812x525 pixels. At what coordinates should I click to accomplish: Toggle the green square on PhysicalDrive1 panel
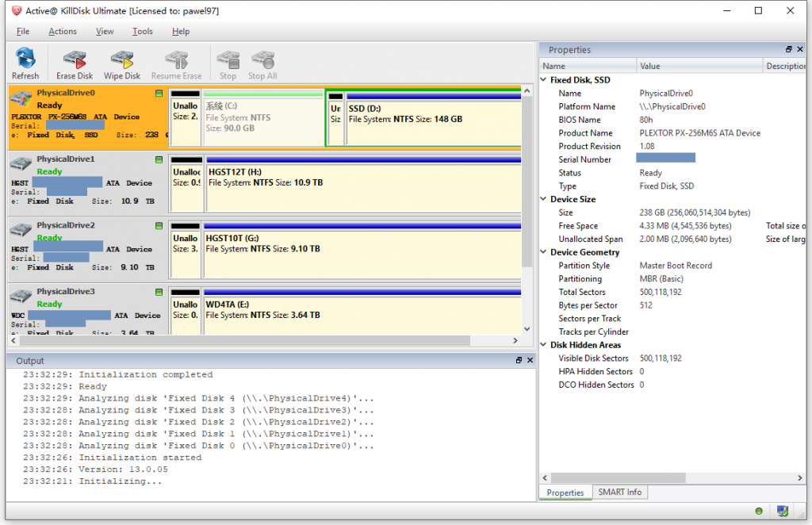pos(158,159)
